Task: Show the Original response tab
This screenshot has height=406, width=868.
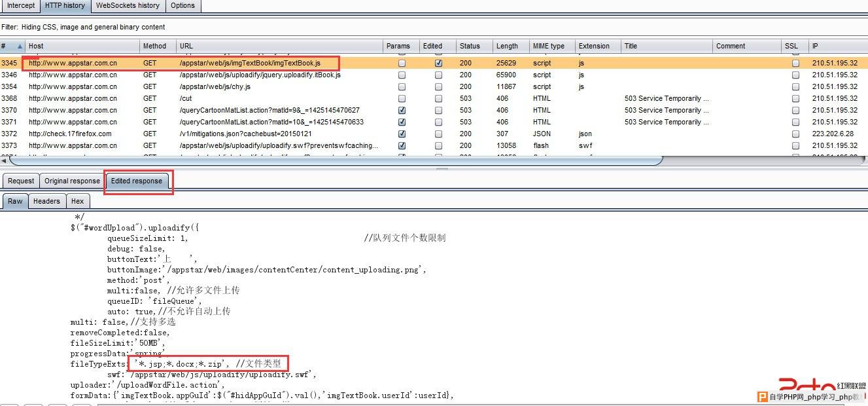Action: 72,181
